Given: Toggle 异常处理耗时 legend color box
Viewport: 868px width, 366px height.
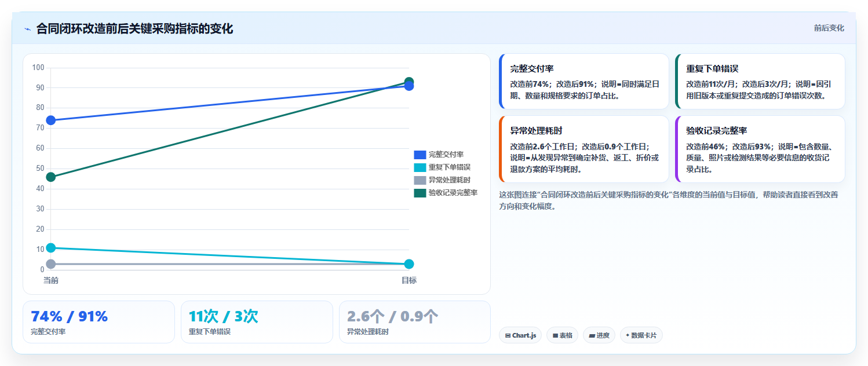Looking at the screenshot, I should [420, 180].
